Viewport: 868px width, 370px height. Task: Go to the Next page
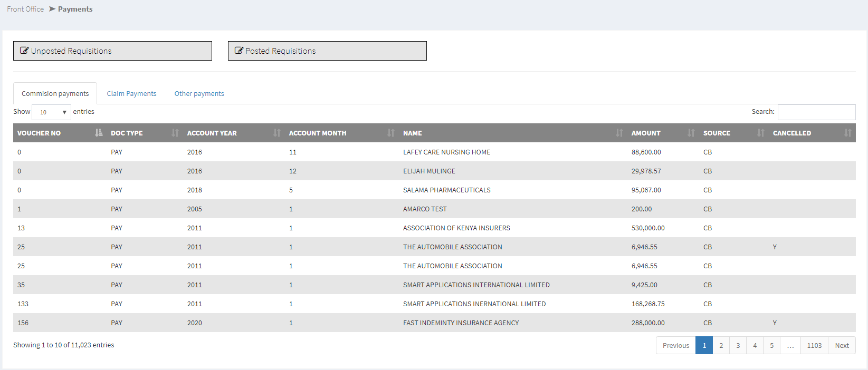[842, 346]
